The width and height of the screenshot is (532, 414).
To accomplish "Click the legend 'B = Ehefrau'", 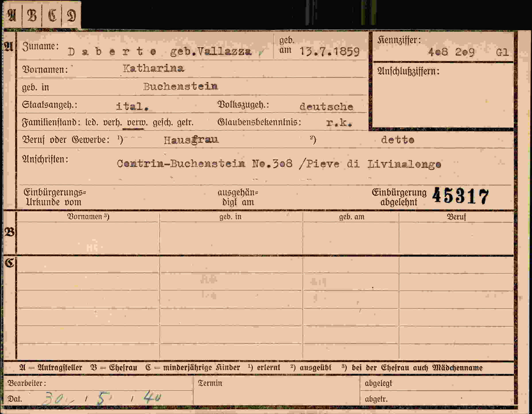I will click(114, 368).
